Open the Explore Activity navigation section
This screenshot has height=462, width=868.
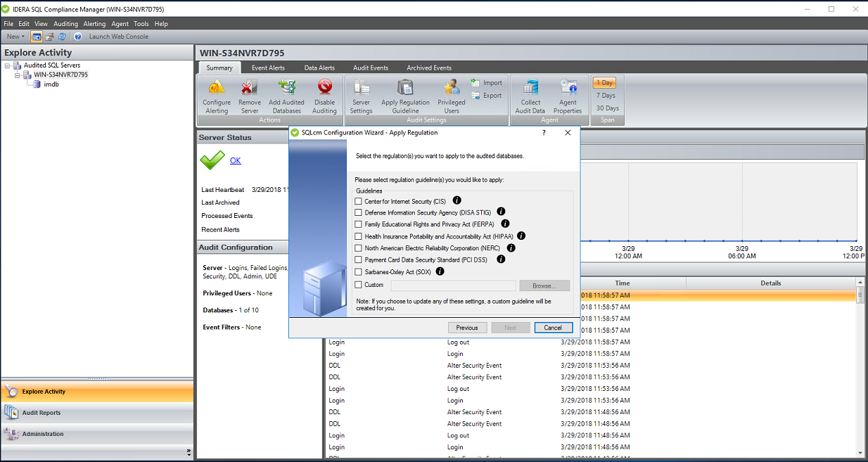97,392
